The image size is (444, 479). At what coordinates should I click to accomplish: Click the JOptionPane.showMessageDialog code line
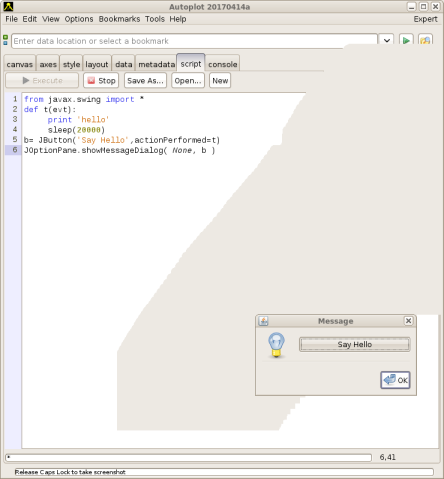click(x=119, y=150)
